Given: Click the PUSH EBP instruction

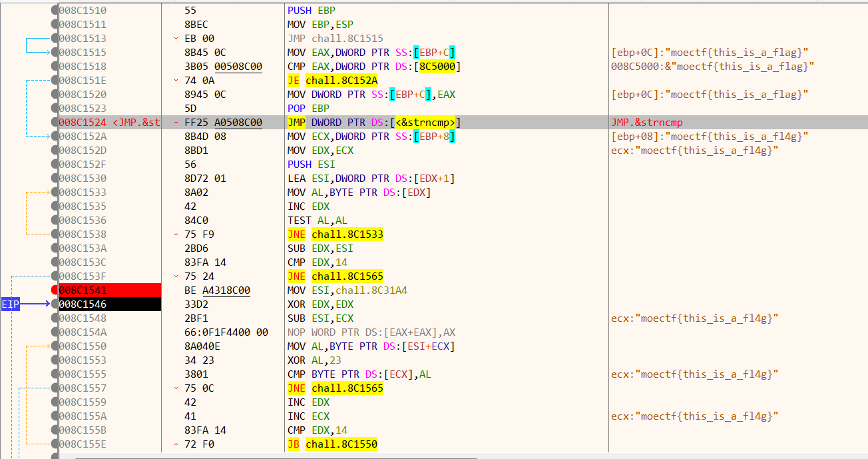Looking at the screenshot, I should (x=311, y=11).
